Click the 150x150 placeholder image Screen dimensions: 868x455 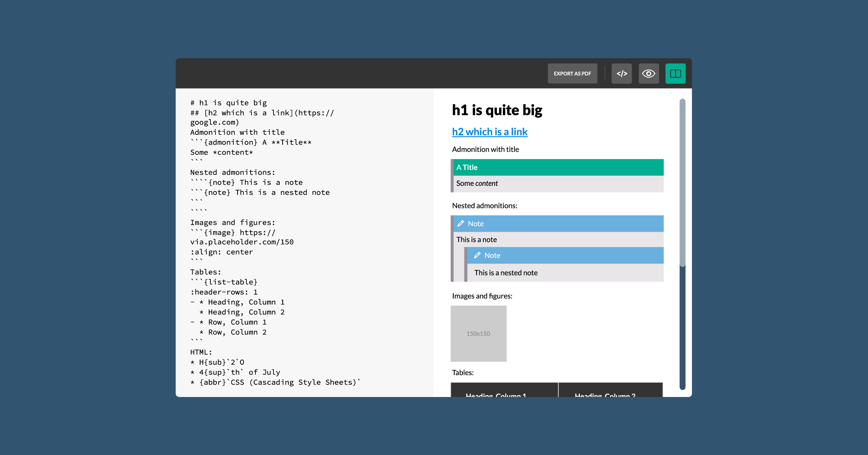(x=478, y=333)
